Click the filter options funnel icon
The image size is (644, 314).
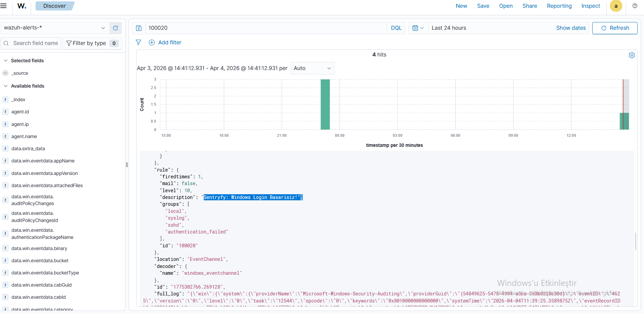(x=138, y=43)
